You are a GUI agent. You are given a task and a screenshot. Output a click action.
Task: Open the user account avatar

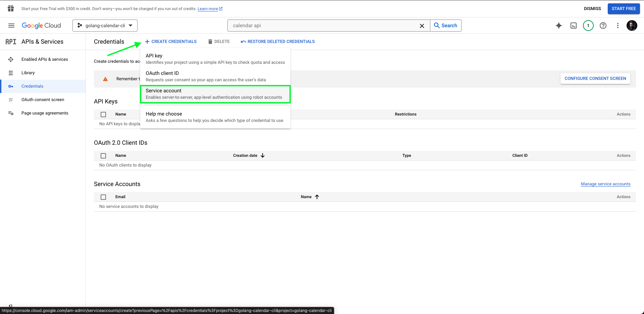coord(632,26)
